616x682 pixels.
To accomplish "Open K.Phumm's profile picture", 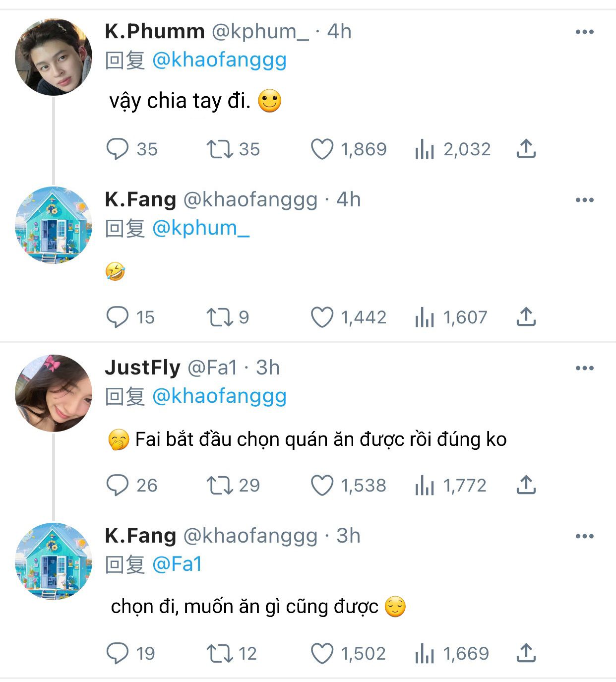I will [x=54, y=57].
